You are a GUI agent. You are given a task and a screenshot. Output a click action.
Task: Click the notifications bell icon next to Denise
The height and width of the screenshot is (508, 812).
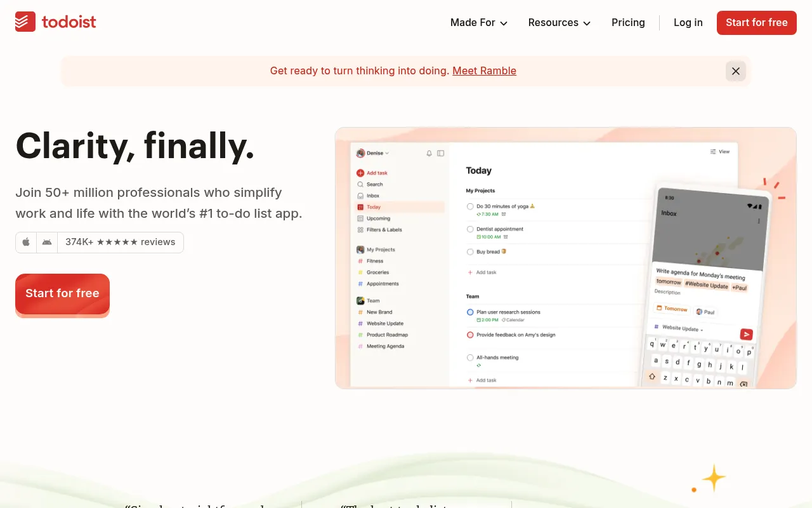pyautogui.click(x=429, y=153)
